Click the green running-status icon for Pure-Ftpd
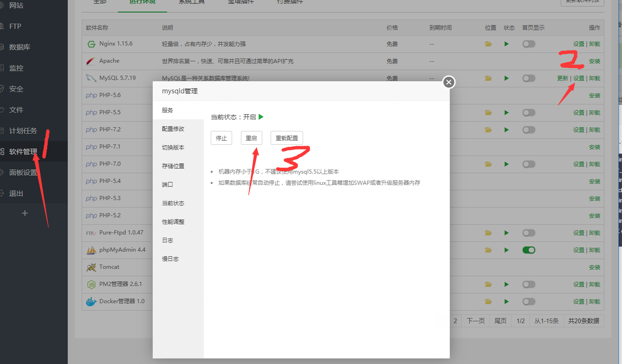The width and height of the screenshot is (622, 364). pos(506,233)
